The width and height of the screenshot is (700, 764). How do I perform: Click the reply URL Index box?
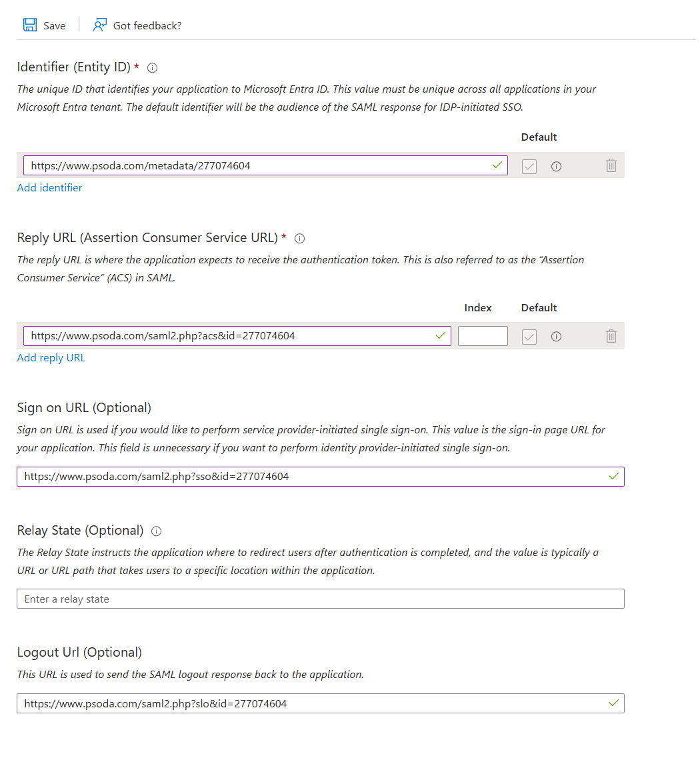coord(483,336)
